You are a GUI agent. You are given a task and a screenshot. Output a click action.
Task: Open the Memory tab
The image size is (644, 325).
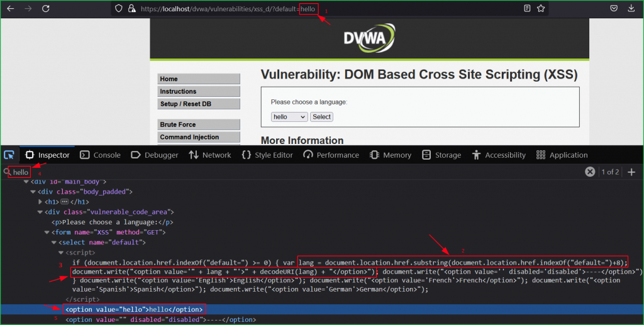pyautogui.click(x=390, y=155)
